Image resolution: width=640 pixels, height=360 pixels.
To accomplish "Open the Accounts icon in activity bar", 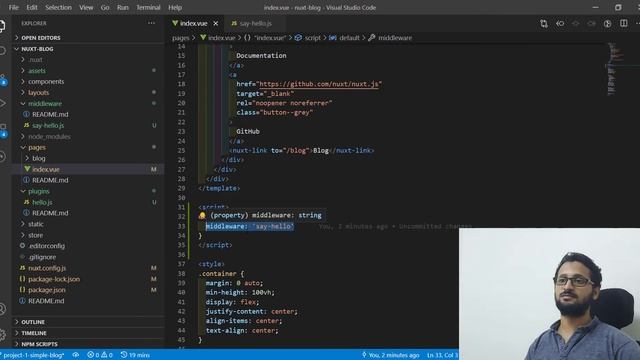I will tap(2, 309).
